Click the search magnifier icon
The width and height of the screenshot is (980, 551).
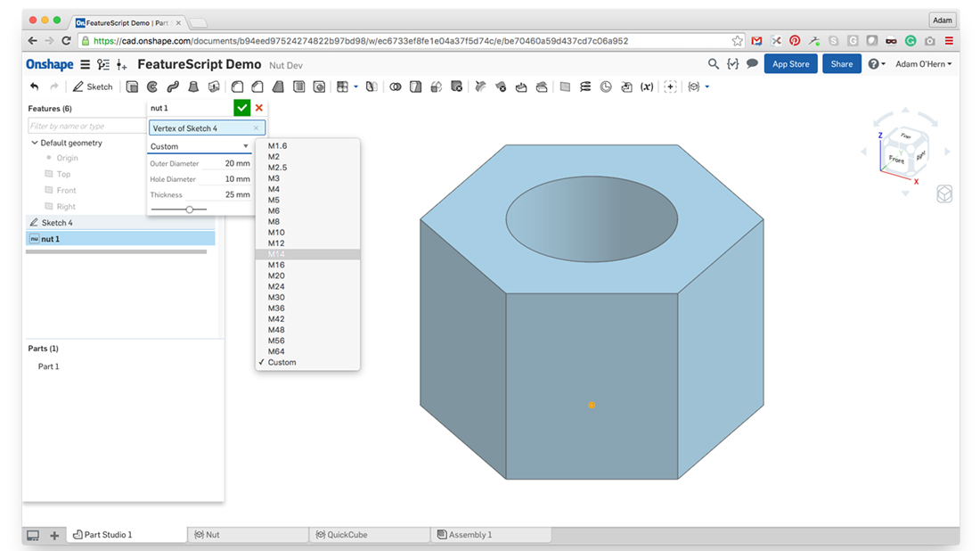(713, 64)
